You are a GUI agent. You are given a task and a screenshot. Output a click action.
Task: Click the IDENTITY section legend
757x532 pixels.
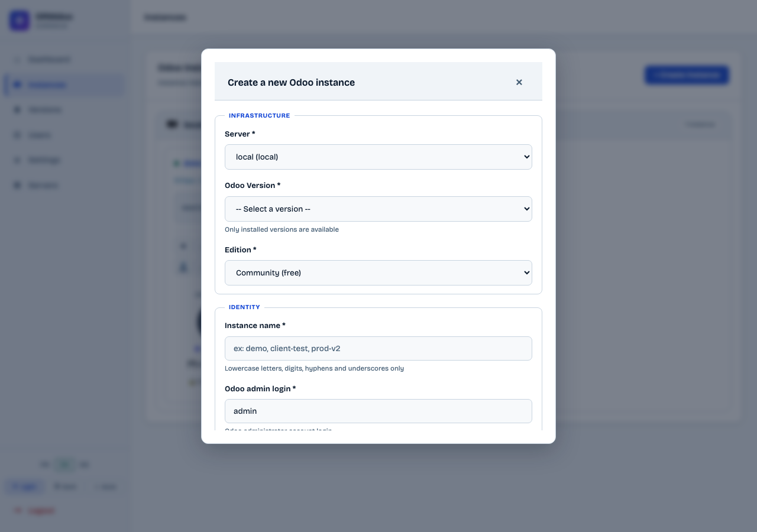tap(244, 307)
